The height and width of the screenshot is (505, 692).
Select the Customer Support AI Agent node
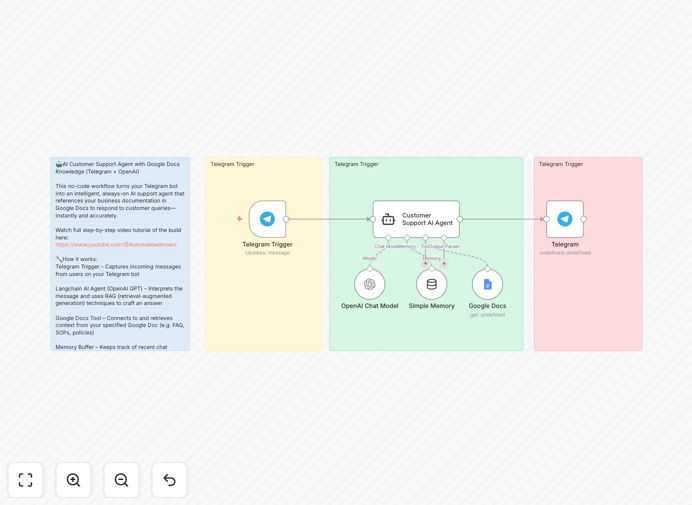(416, 219)
